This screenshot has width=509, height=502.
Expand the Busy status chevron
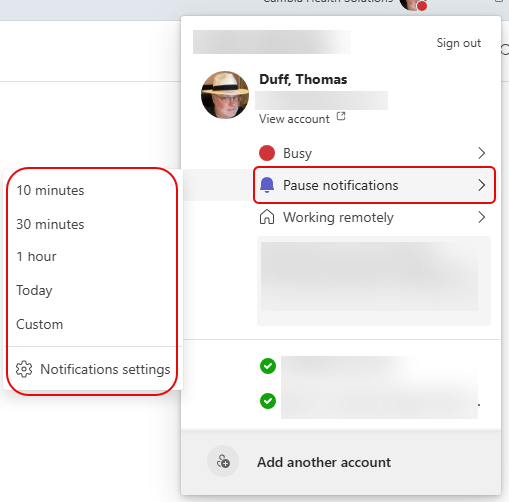481,153
